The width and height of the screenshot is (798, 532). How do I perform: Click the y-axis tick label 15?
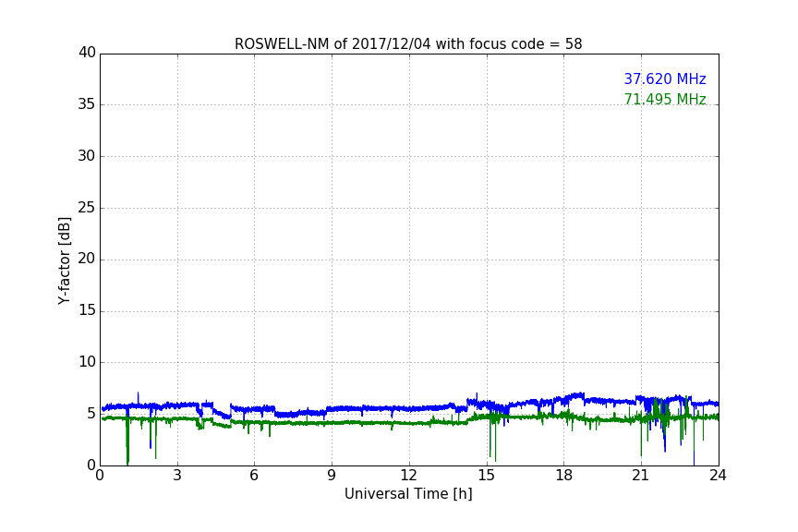click(x=87, y=310)
